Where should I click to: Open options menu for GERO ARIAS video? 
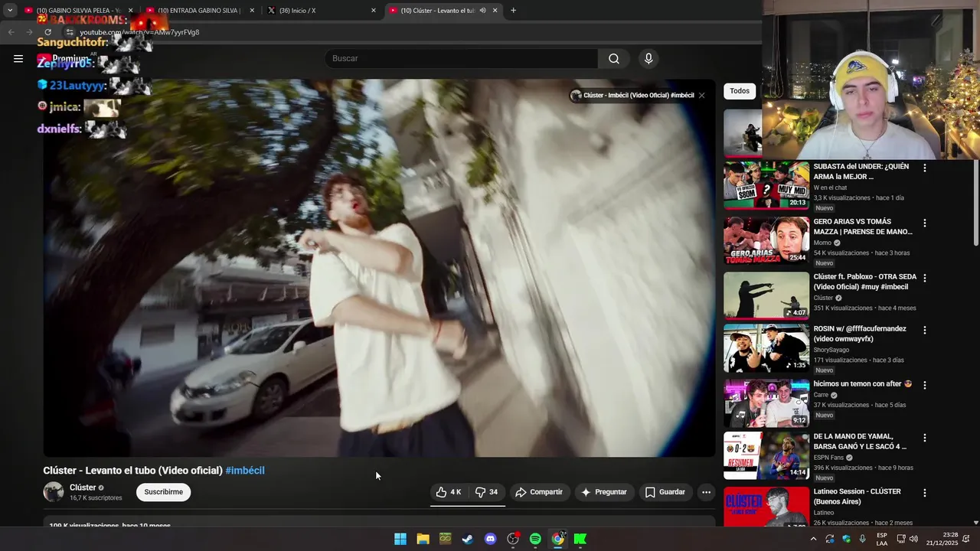point(925,223)
